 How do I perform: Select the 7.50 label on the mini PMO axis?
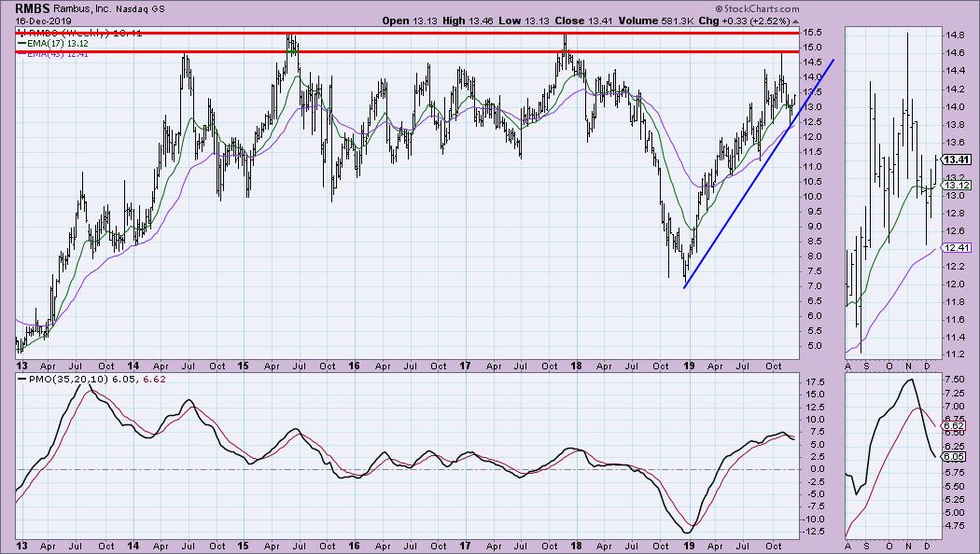point(955,379)
